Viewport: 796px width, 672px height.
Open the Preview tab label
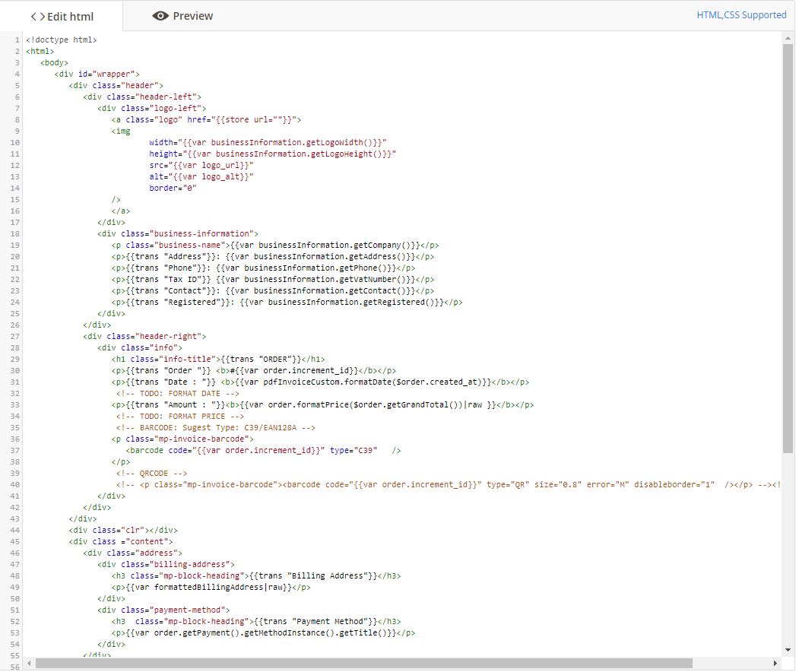click(192, 16)
